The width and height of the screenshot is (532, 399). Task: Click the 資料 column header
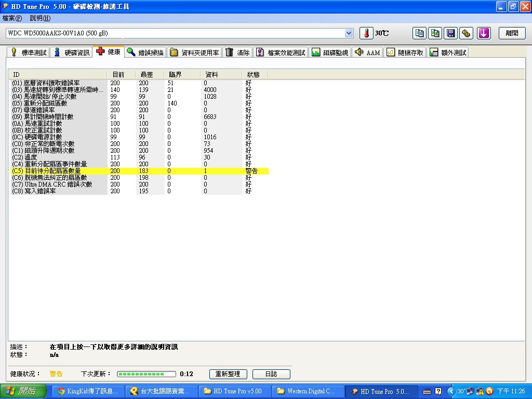coord(221,75)
